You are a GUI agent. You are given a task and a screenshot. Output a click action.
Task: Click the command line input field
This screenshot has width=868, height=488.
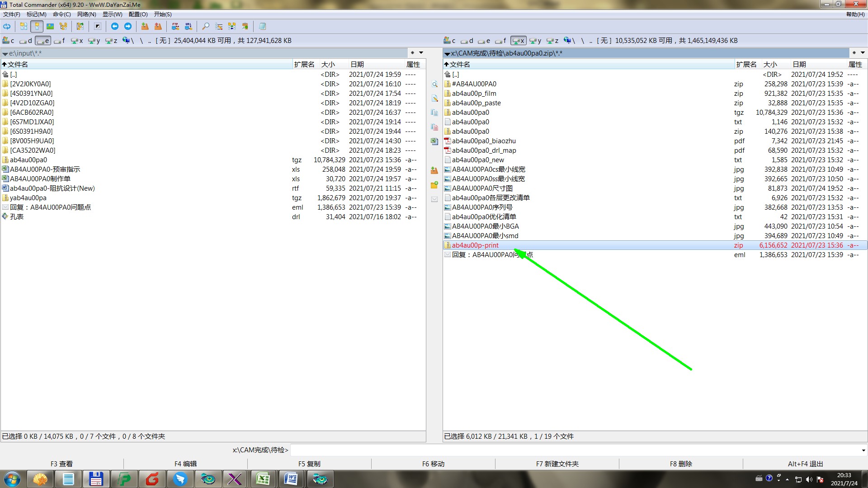(574, 450)
